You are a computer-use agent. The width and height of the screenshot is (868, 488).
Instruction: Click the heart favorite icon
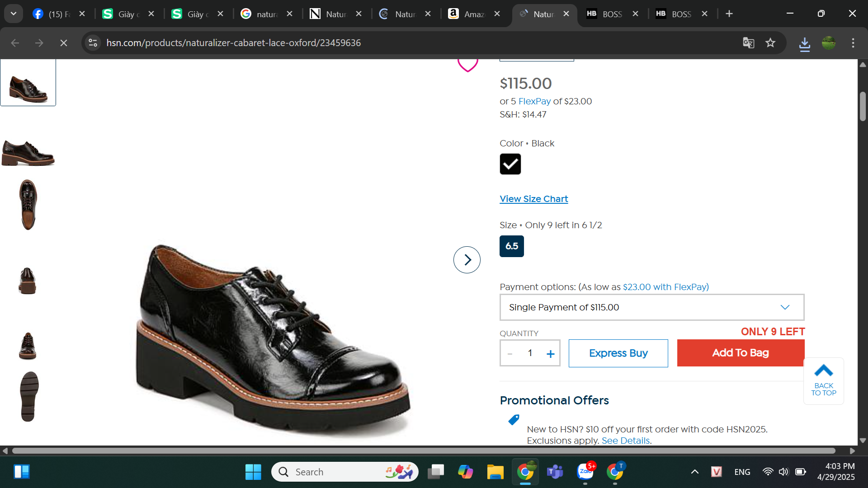pos(467,65)
